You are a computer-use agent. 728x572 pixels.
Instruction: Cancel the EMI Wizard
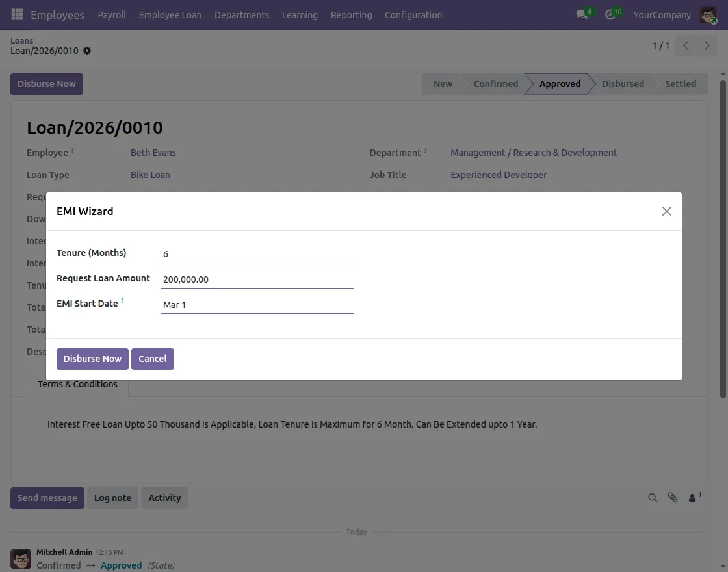click(153, 358)
